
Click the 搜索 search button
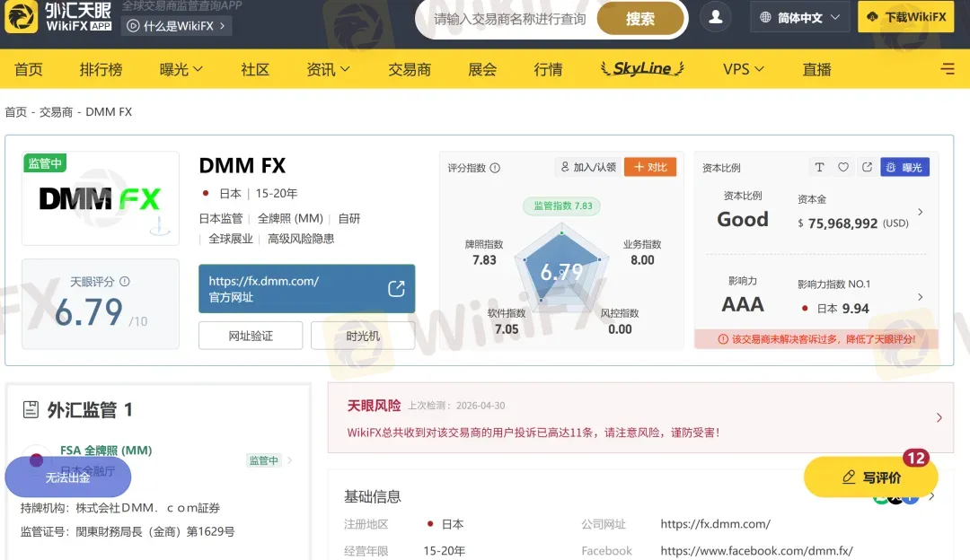click(x=640, y=18)
